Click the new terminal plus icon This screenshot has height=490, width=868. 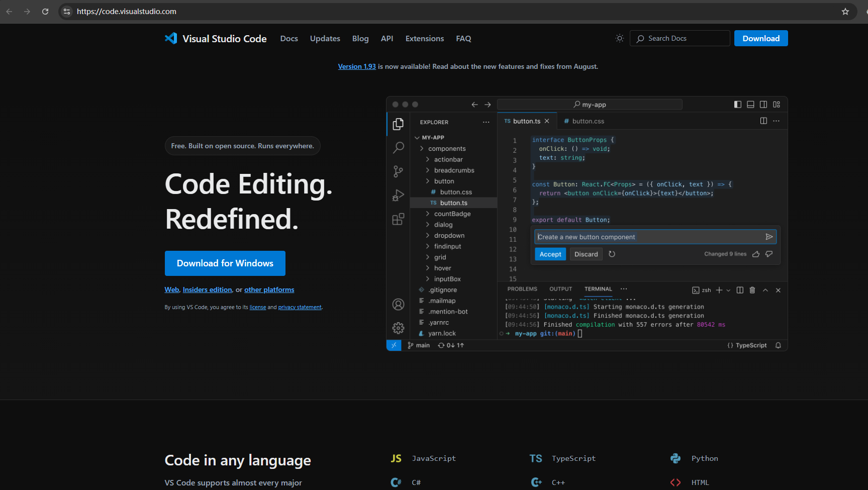coord(719,290)
